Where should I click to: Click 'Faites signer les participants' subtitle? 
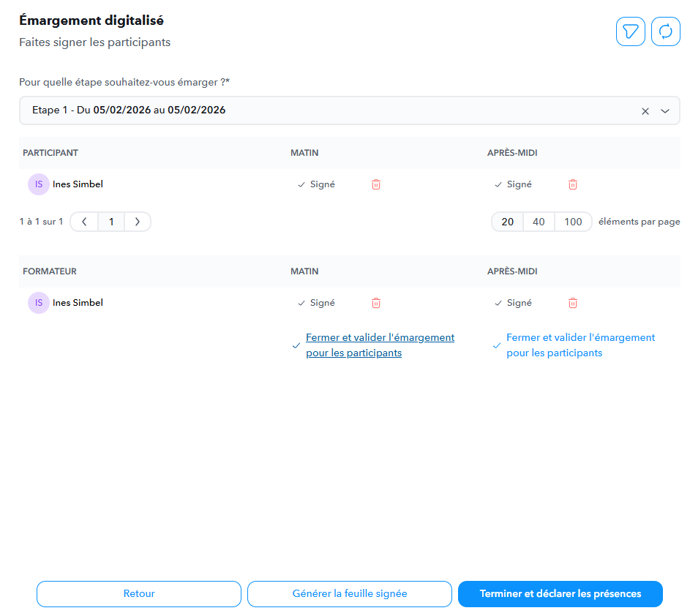[94, 42]
